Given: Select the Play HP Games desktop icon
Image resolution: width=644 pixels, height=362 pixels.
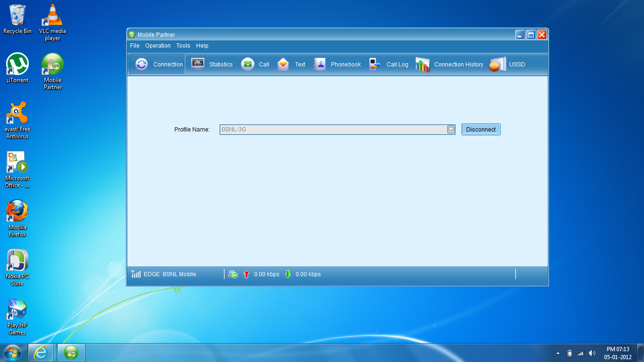Looking at the screenshot, I should [x=17, y=317].
